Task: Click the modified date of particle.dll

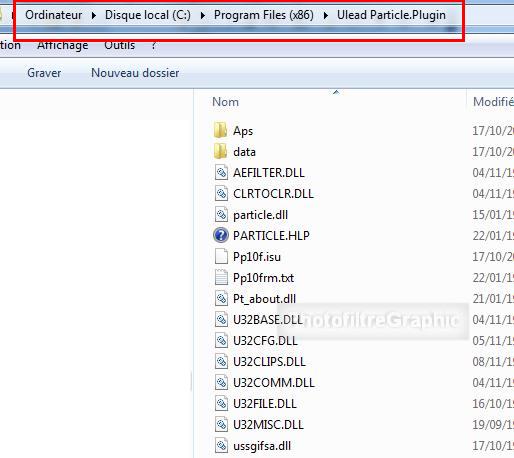Action: point(493,215)
